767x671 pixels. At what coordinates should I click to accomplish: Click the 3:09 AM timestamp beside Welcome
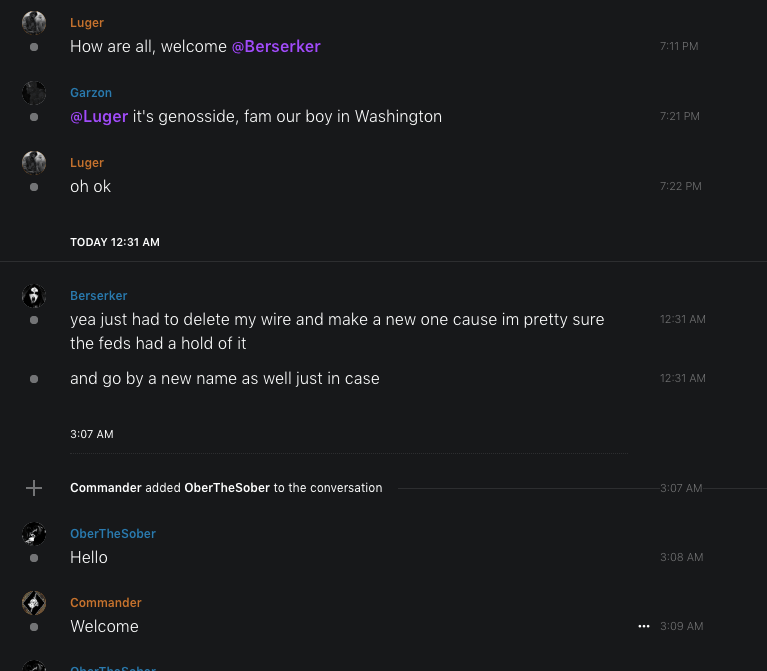pos(681,626)
